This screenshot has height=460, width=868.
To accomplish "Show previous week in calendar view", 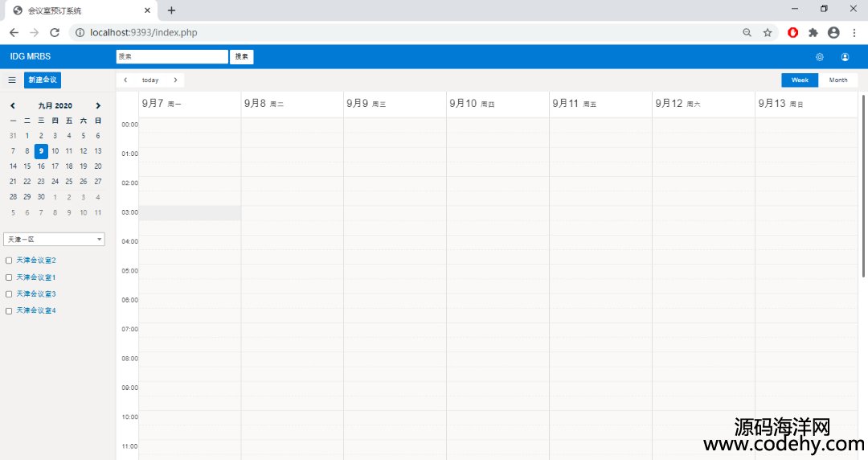I will tap(125, 80).
